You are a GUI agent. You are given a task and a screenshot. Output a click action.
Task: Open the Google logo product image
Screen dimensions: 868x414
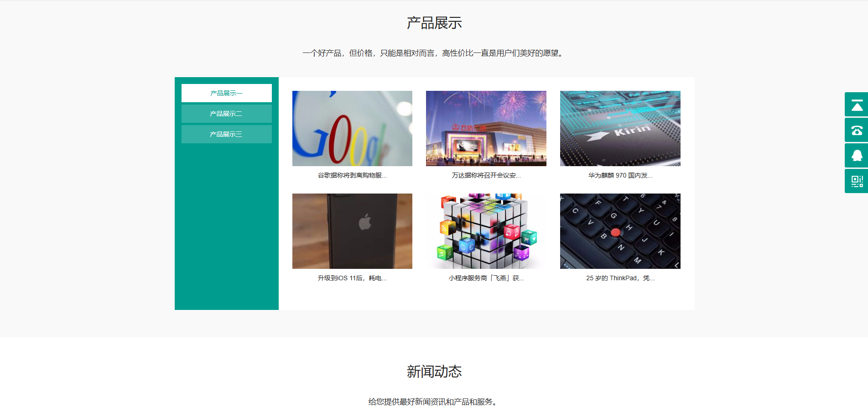[x=352, y=128]
